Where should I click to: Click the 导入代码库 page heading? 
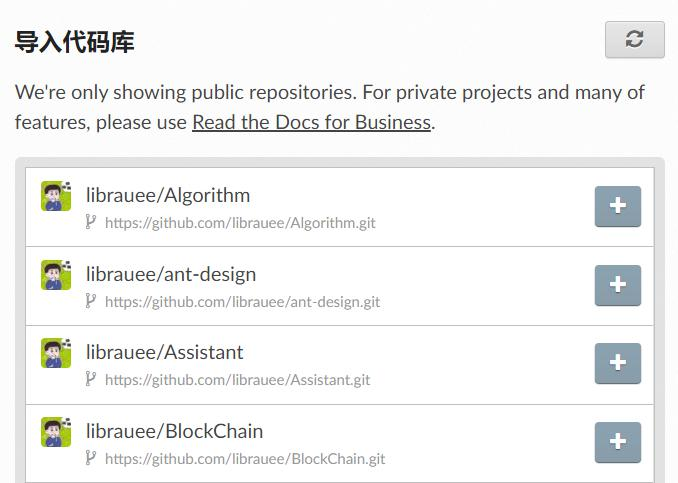pos(75,42)
